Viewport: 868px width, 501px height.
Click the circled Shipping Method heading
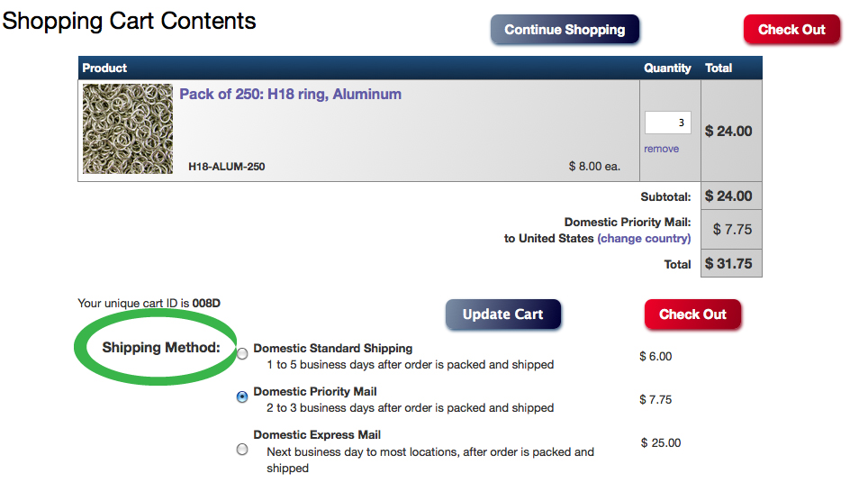(x=161, y=348)
